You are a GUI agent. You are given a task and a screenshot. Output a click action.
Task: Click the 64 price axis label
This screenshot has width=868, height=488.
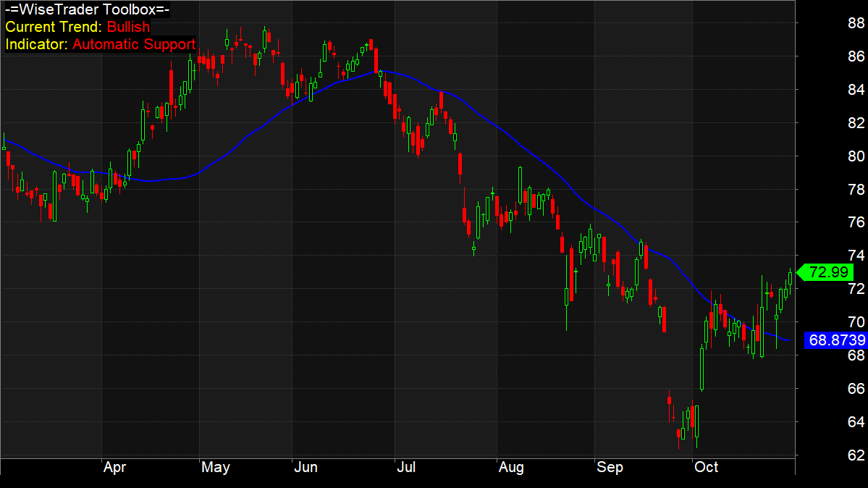(x=856, y=422)
